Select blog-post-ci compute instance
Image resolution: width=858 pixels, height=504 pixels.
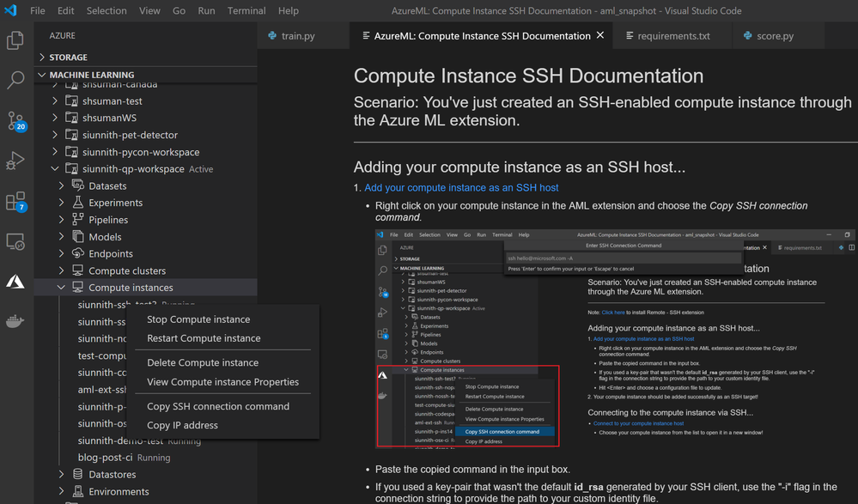pos(105,458)
